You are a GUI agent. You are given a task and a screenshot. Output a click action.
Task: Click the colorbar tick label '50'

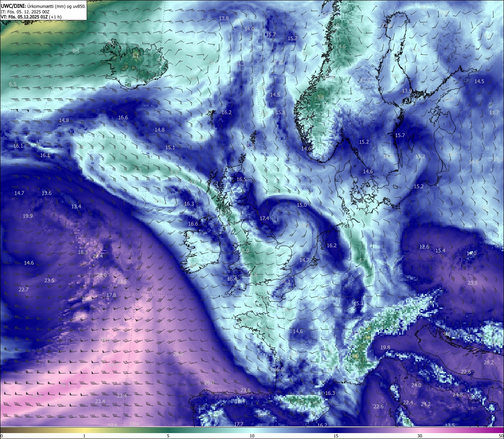(501, 436)
